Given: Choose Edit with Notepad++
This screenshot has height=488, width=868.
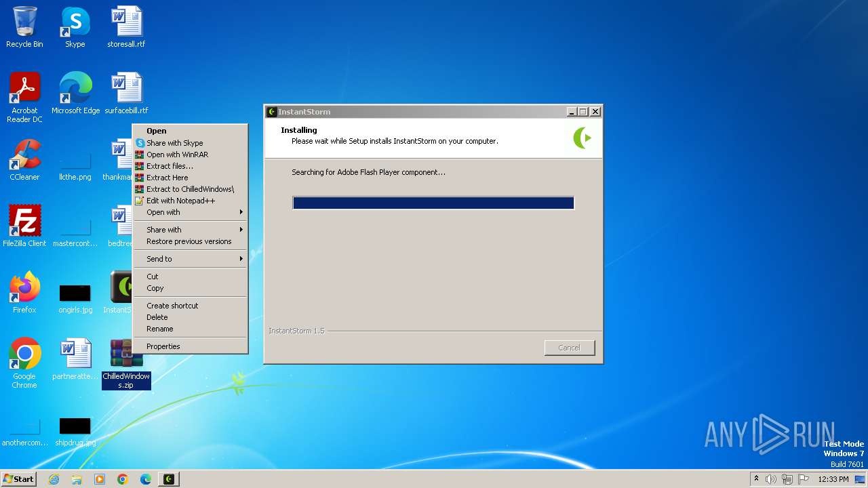Looking at the screenshot, I should tap(190, 201).
